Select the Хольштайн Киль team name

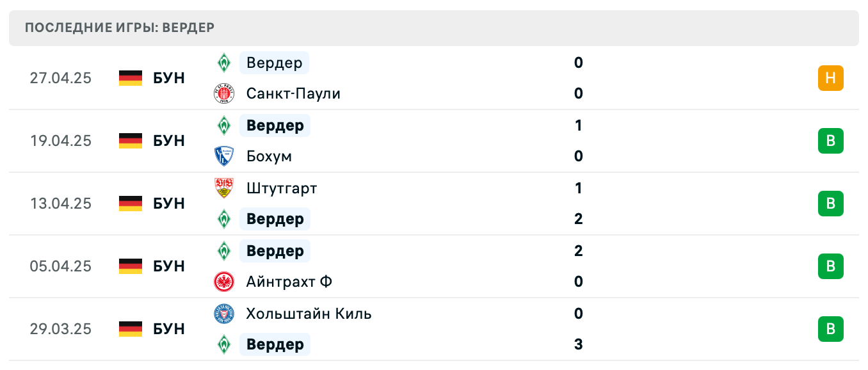[309, 314]
